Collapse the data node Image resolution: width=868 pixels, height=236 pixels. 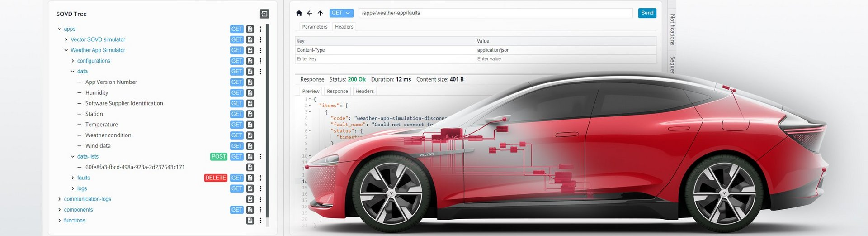73,72
